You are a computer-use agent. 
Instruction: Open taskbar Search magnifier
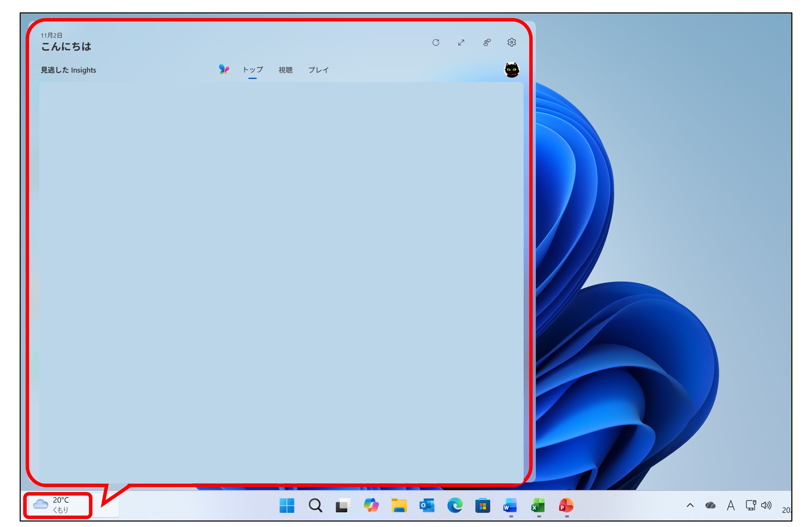click(x=315, y=506)
